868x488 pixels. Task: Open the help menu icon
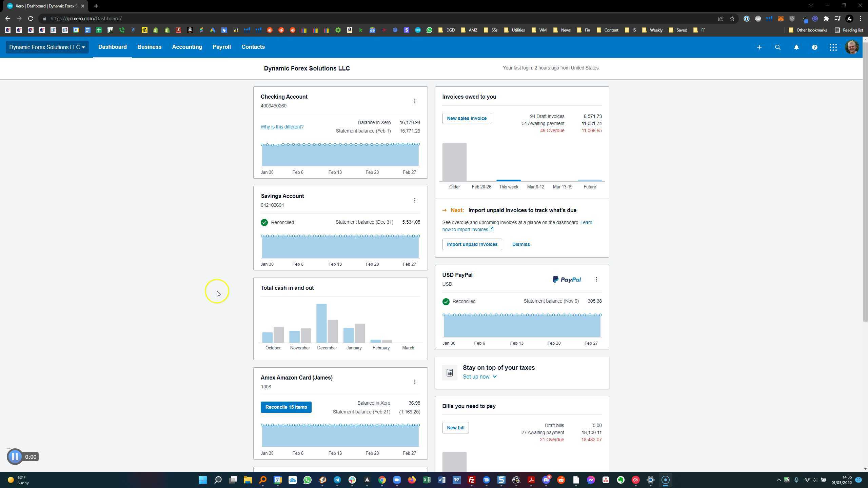pos(814,47)
